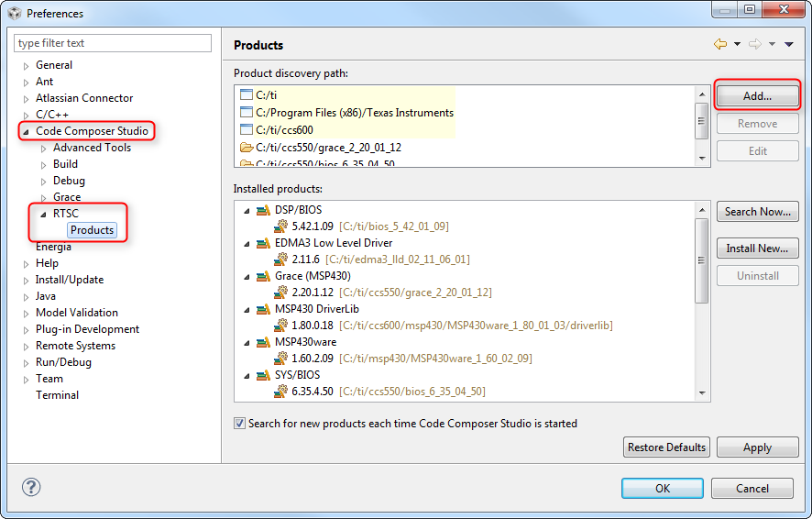812x519 pixels.
Task: Click the SYS/BIOS product icon
Action: click(263, 375)
